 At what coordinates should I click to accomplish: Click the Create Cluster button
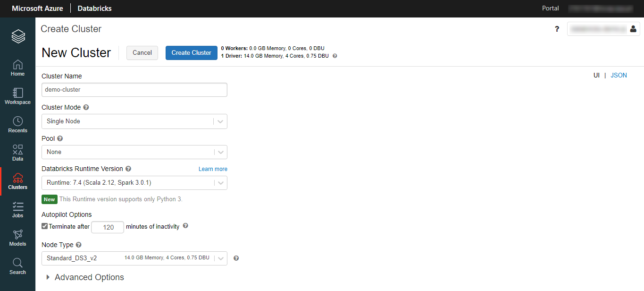pos(191,52)
